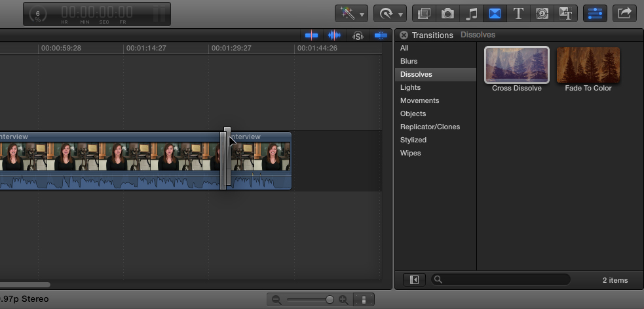Click the Share export button
The height and width of the screenshot is (309, 644).
pos(624,14)
